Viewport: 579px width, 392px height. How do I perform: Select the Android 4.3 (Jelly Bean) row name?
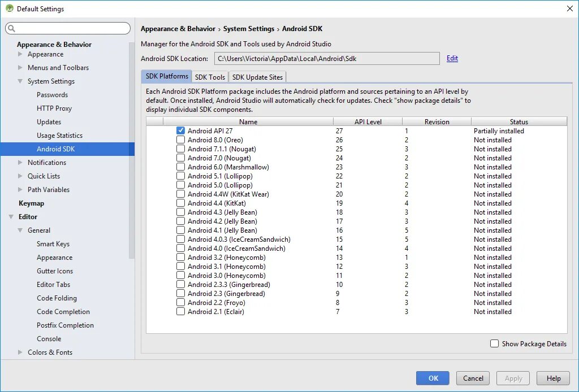[222, 212]
